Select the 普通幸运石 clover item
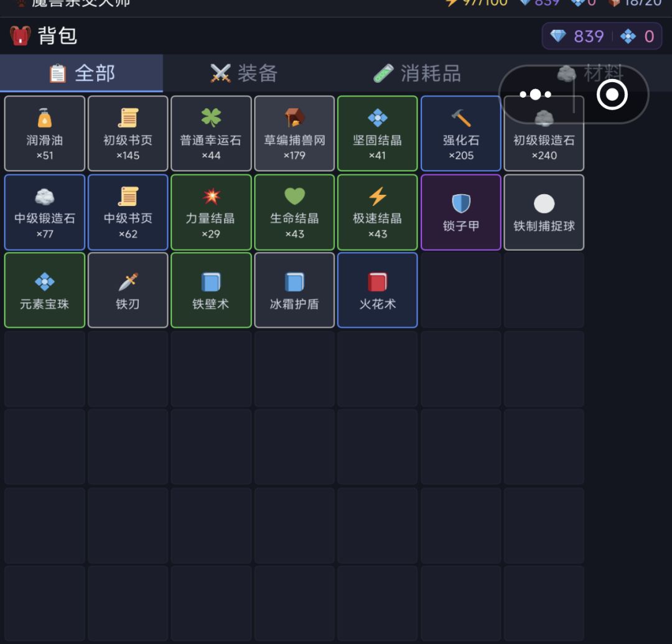672x644 pixels. click(211, 133)
